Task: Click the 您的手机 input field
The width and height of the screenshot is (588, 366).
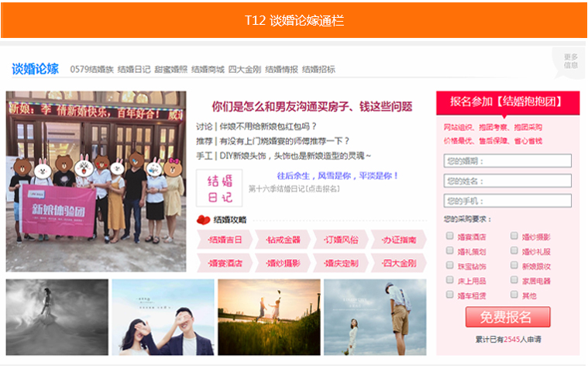Action: [x=507, y=201]
